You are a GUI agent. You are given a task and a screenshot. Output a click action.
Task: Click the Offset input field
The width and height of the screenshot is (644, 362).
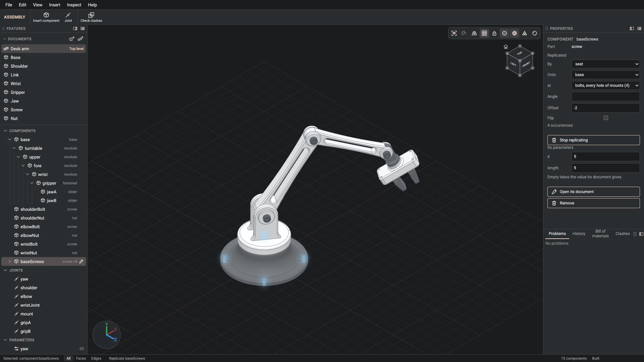click(x=606, y=108)
